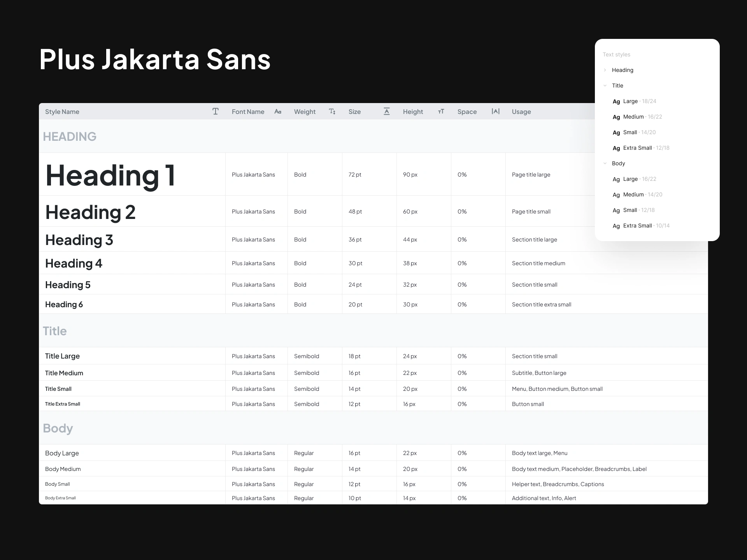The image size is (747, 560).
Task: Click the letter spacing icon beside Space header
Action: [x=496, y=112]
